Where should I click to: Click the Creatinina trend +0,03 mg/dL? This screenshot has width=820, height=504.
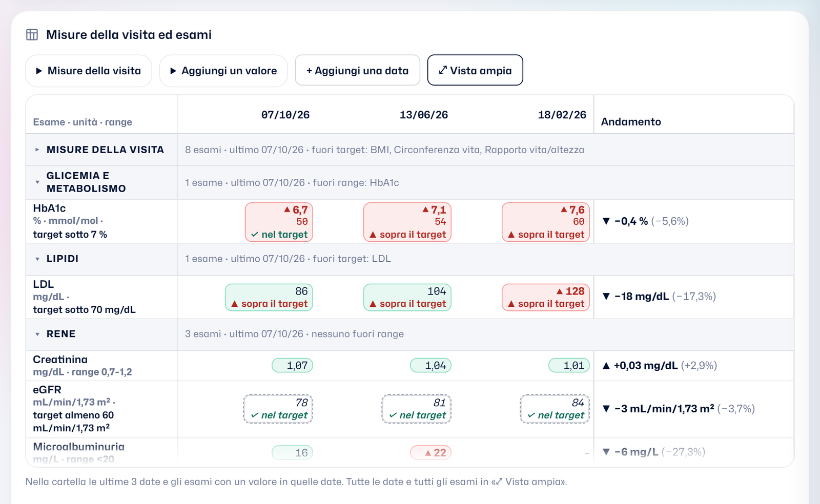(660, 366)
